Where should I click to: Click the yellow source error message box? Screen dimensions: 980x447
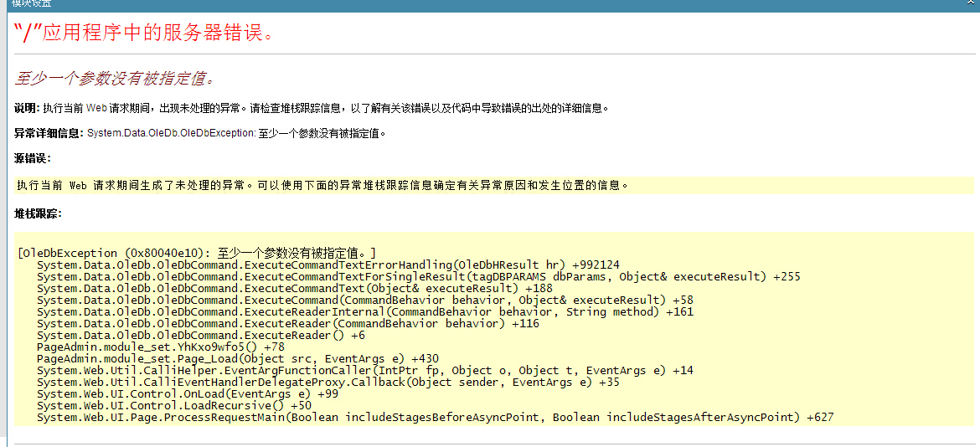pyautogui.click(x=494, y=185)
